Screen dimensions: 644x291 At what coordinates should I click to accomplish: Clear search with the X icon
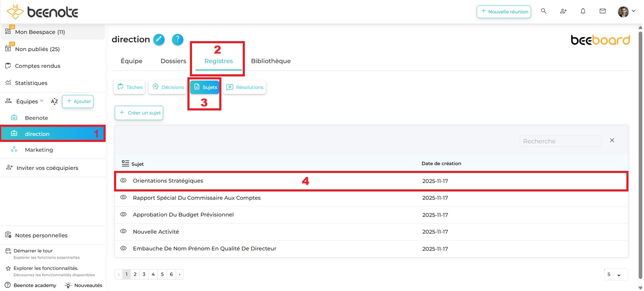click(x=612, y=141)
